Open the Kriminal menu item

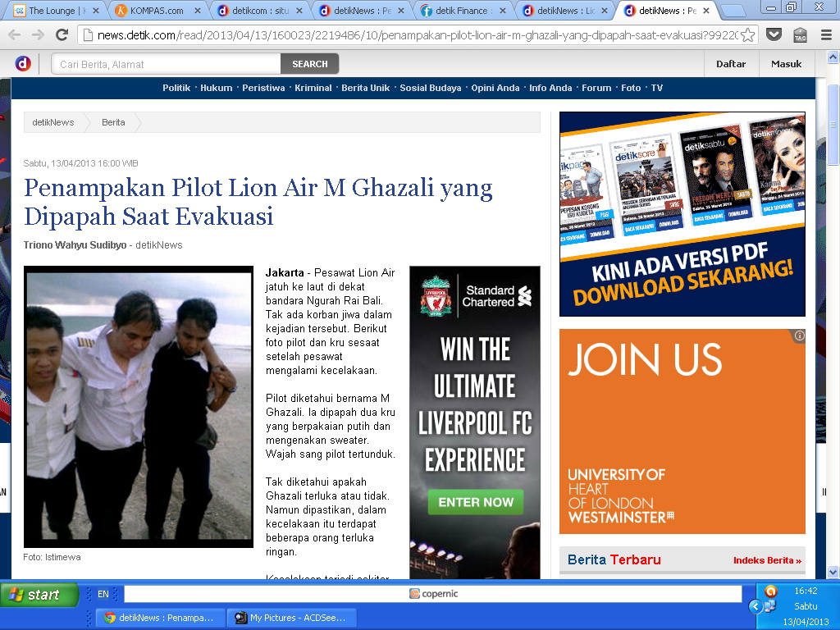[x=313, y=88]
